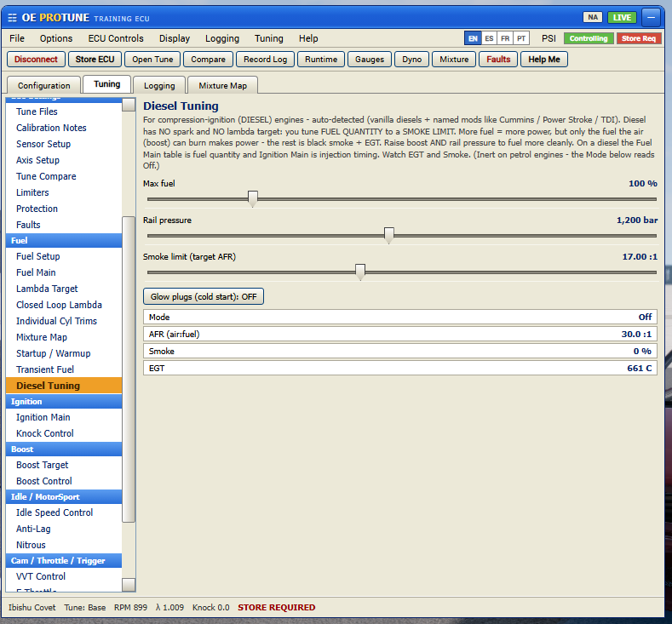The width and height of the screenshot is (672, 624).
Task: Open the Help menu
Action: [x=308, y=38]
